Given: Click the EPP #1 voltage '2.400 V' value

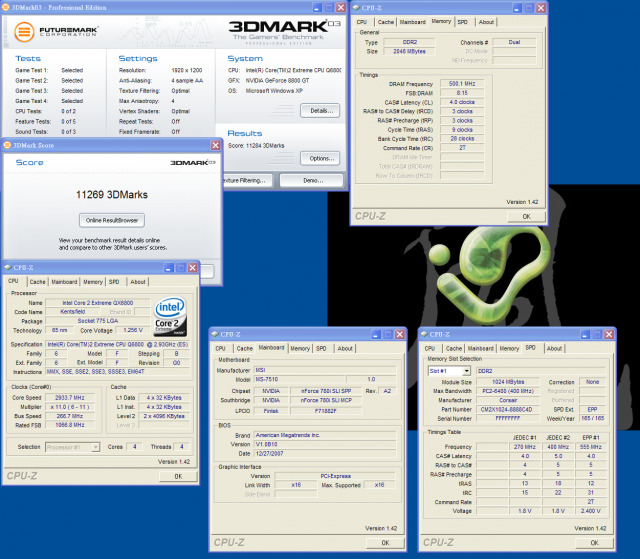Looking at the screenshot, I should (590, 511).
